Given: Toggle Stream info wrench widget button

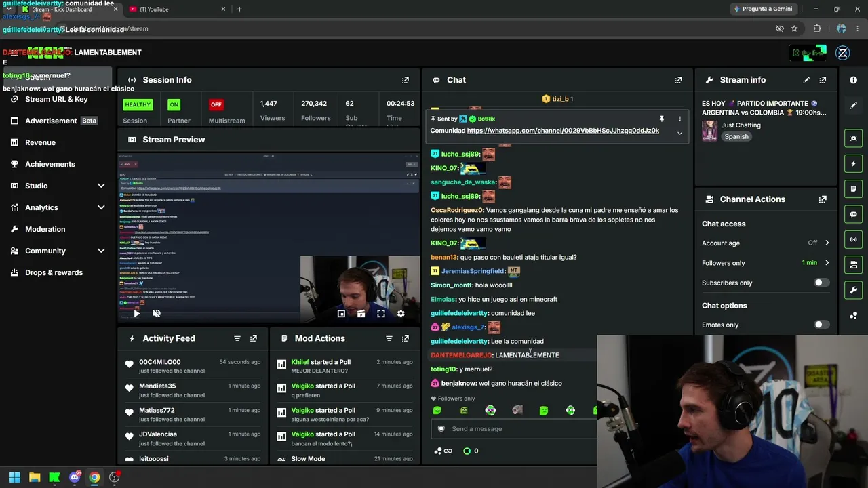Looking at the screenshot, I should (x=853, y=290).
